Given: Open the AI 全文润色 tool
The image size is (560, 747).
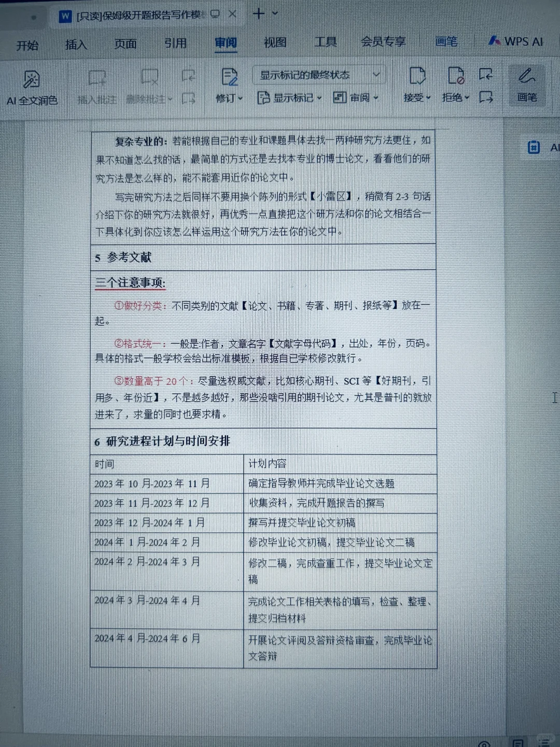Looking at the screenshot, I should [32, 88].
